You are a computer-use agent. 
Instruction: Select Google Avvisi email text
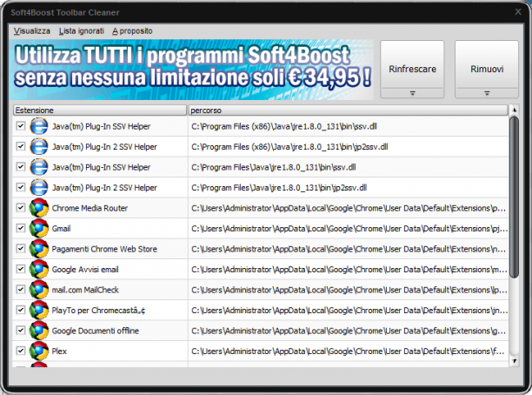(85, 270)
